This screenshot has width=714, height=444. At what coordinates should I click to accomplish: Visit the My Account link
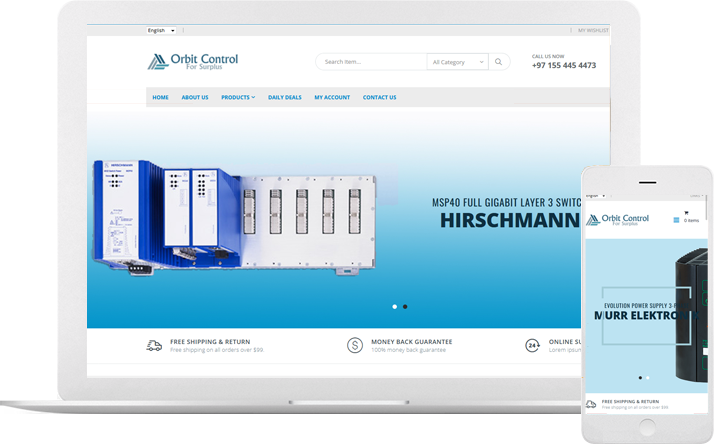pos(332,98)
